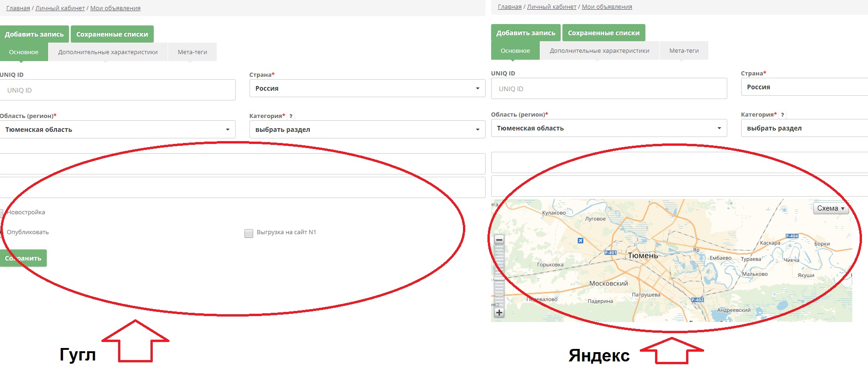Switch to Дополнительные характеристики tab in the form without map
This screenshot has width=868, height=379.
pyautogui.click(x=108, y=52)
